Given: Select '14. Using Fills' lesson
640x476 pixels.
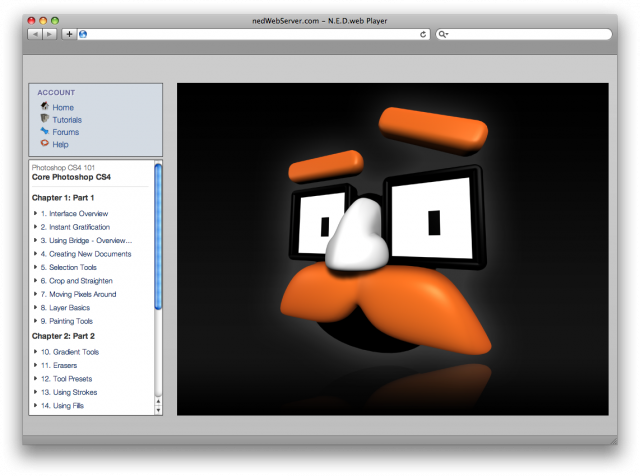Looking at the screenshot, I should [62, 406].
